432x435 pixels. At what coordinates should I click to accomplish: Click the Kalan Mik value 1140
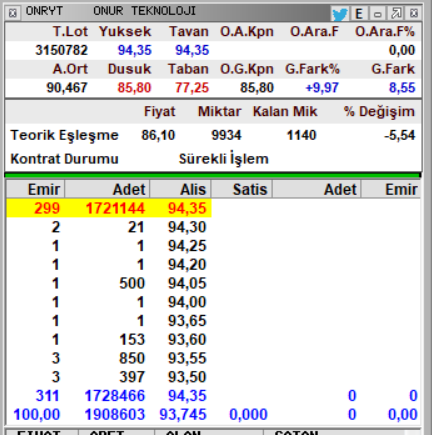(x=301, y=135)
